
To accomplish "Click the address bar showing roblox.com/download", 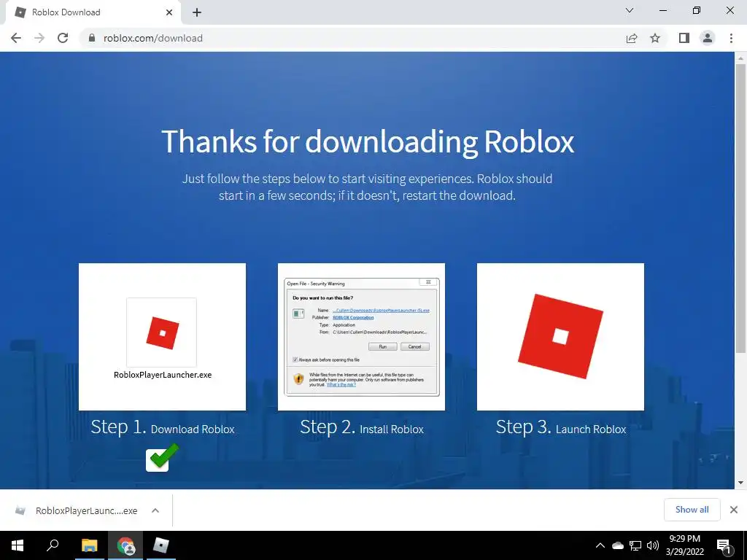I will pos(352,38).
